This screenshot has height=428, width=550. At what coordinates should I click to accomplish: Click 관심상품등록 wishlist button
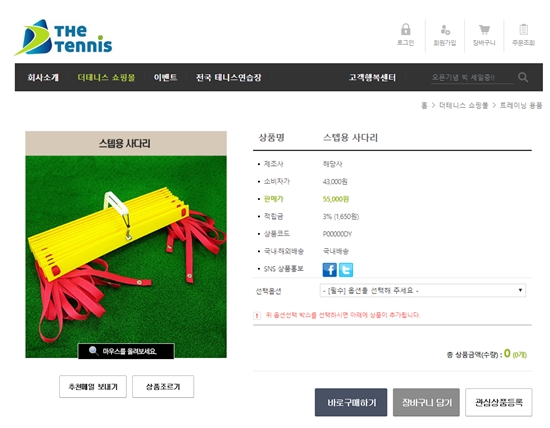[x=498, y=402]
